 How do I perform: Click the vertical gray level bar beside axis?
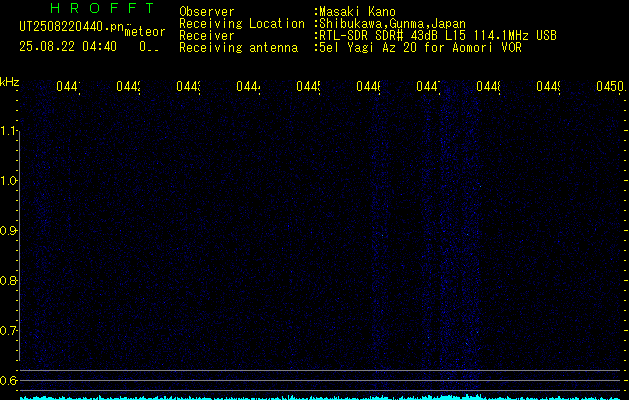click(19, 246)
